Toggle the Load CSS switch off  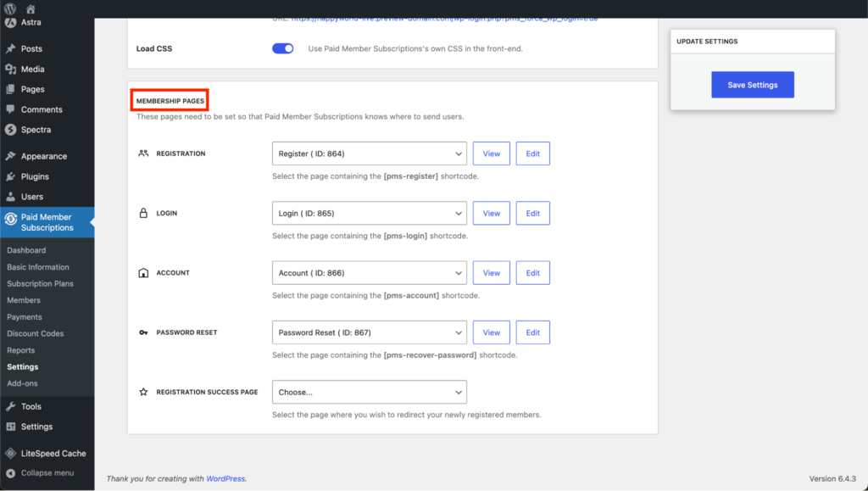(x=282, y=48)
